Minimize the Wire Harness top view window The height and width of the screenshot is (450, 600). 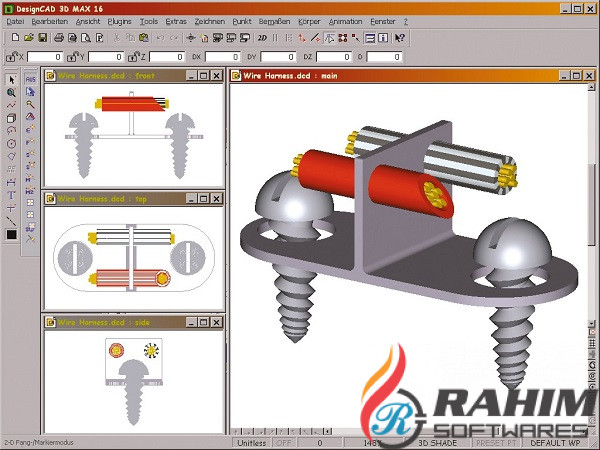click(x=191, y=199)
